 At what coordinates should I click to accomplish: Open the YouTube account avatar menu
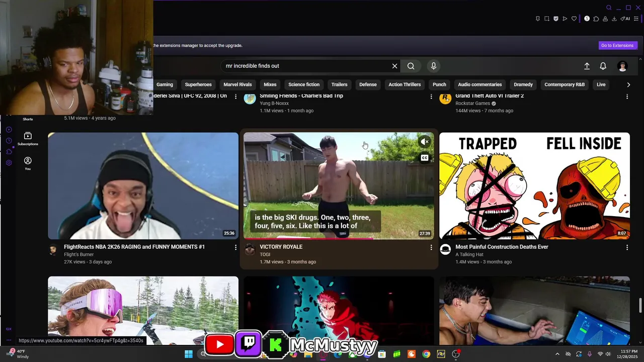point(623,66)
